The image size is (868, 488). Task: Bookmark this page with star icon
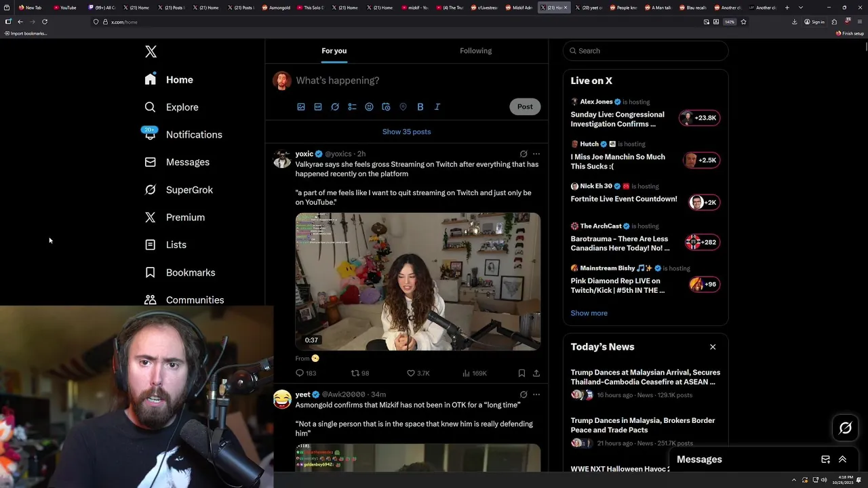(743, 22)
